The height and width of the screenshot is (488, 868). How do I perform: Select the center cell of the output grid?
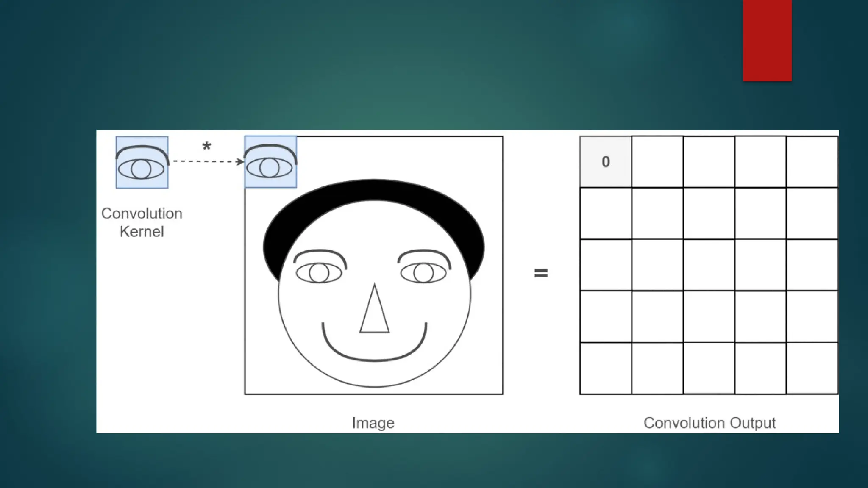(709, 265)
